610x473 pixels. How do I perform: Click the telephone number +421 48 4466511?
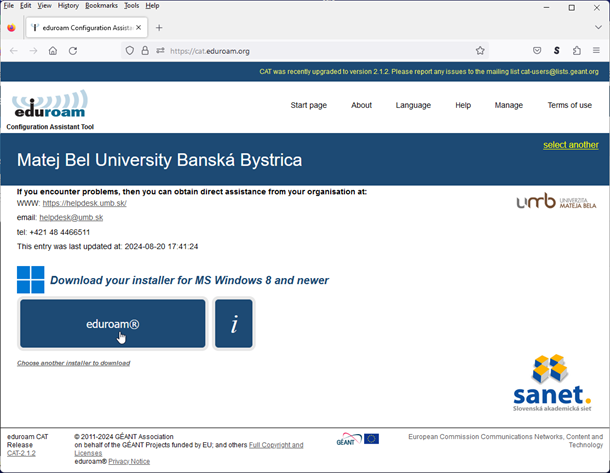[60, 232]
